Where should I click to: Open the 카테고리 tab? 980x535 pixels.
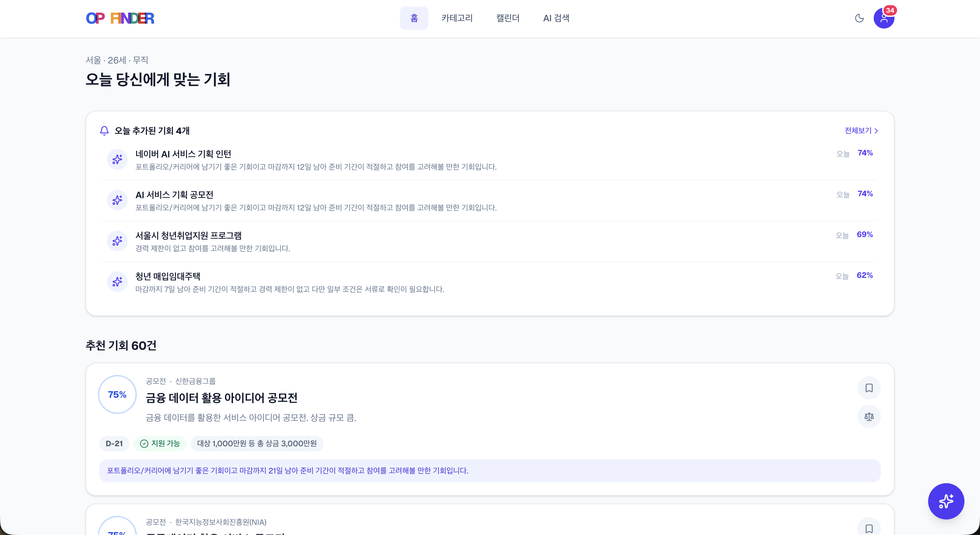coord(457,18)
